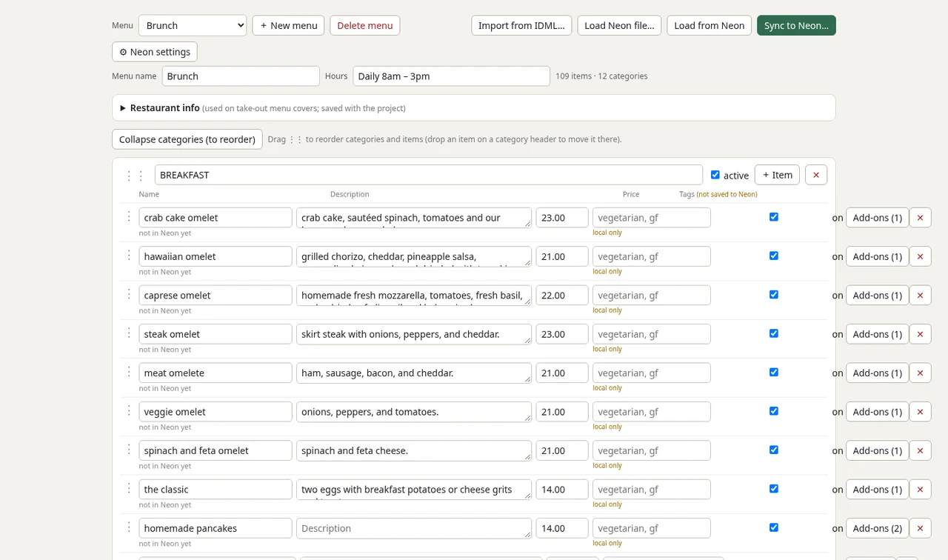Remove the spinach and feta omelet item
The width and height of the screenshot is (948, 560).
(x=920, y=451)
